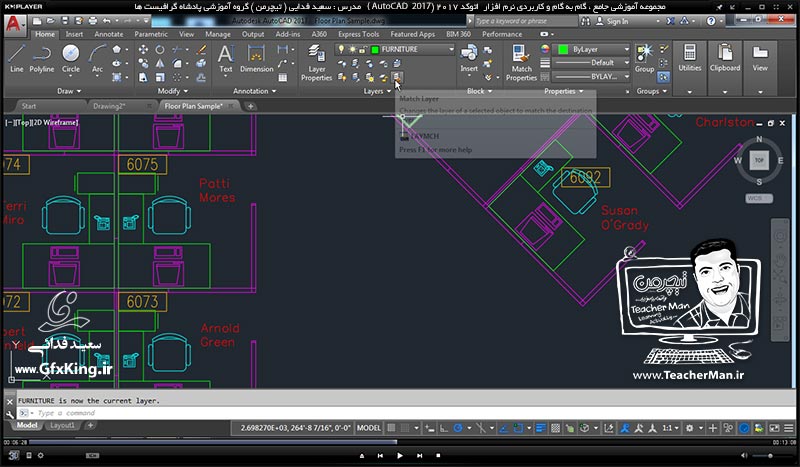Screen dimensions: 800x467
Task: Open the BYLAYER linetype dropdown
Action: [627, 77]
